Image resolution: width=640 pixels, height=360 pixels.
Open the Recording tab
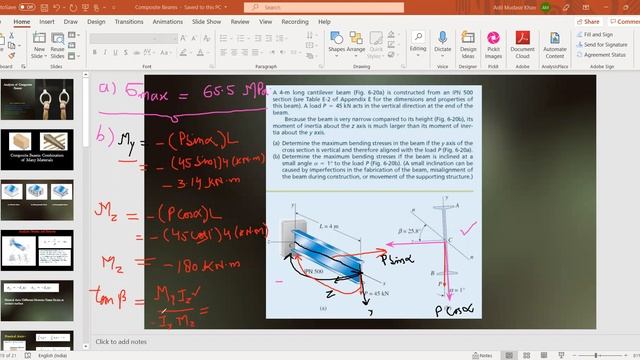(x=295, y=22)
